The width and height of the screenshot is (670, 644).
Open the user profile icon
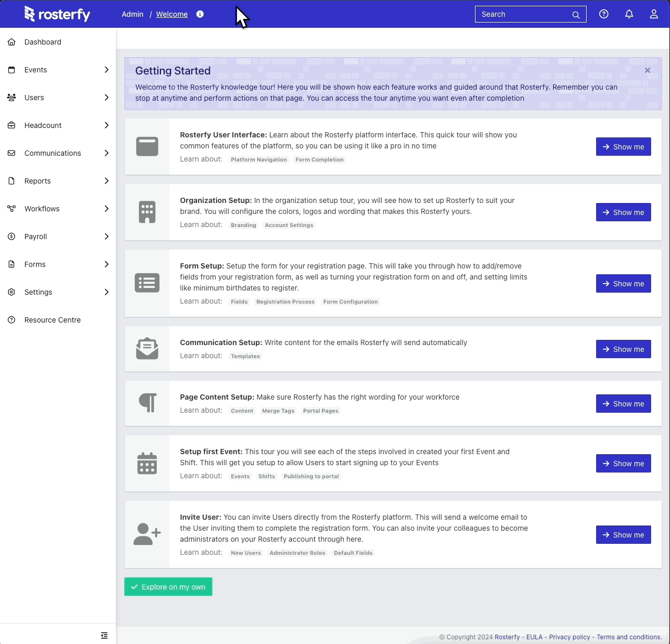[654, 14]
